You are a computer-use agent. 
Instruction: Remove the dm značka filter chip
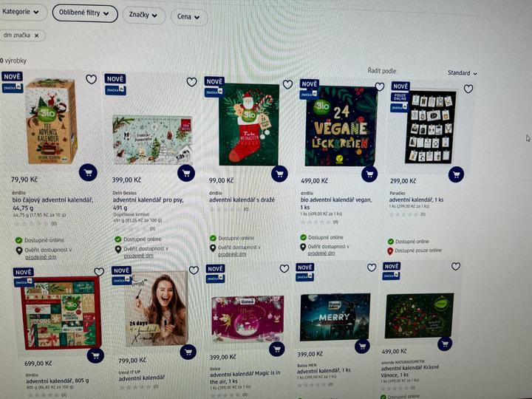pyautogui.click(x=37, y=35)
